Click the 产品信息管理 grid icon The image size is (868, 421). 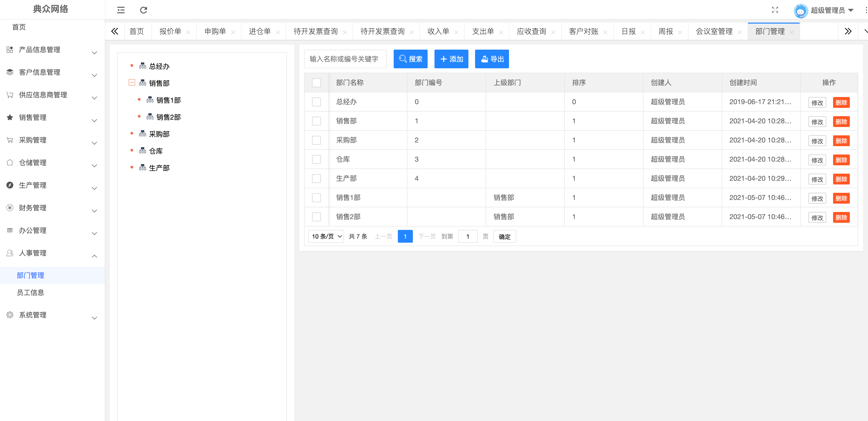(10, 49)
